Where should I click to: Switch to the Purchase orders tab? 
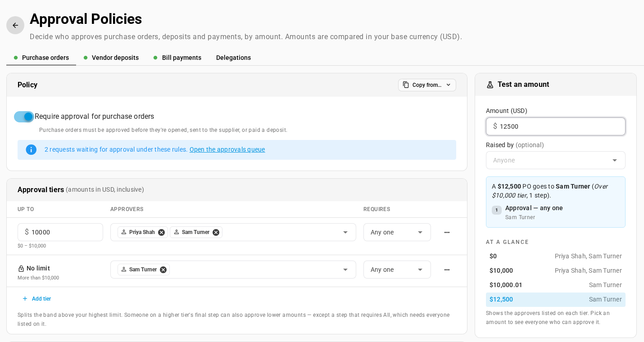click(41, 58)
